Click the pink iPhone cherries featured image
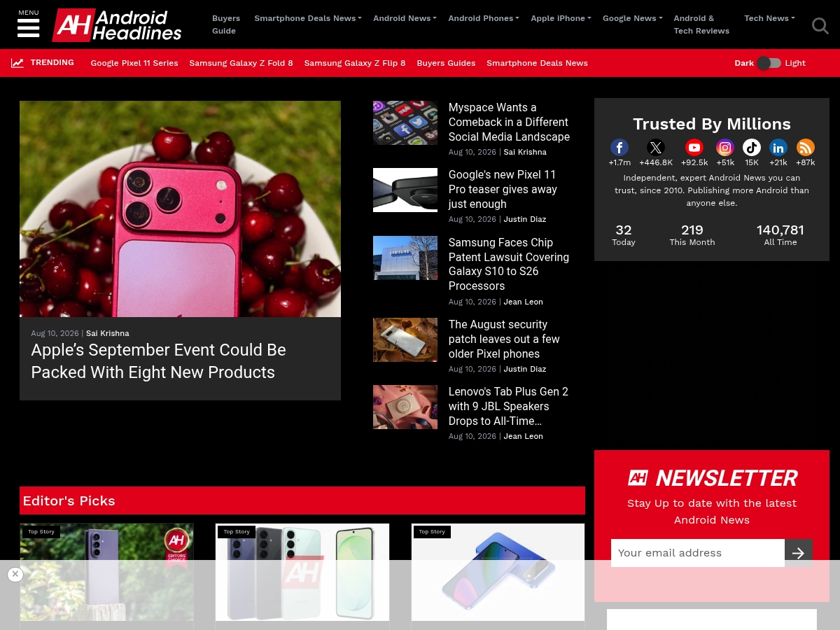 [x=180, y=209]
